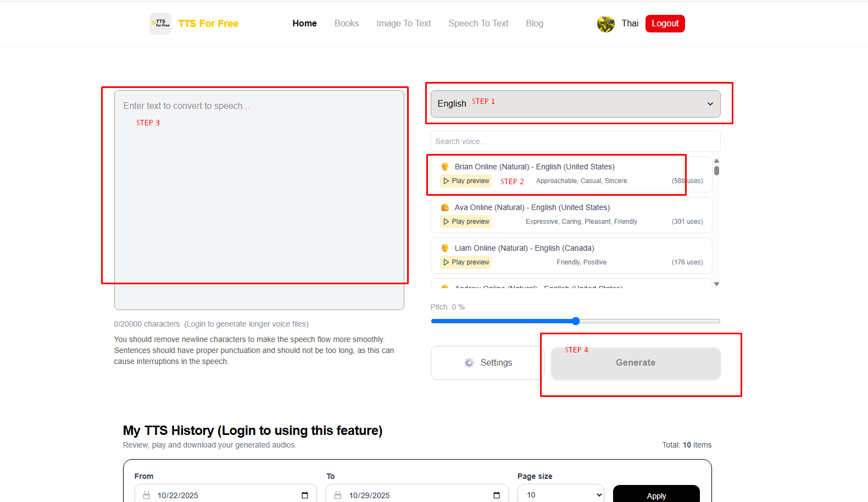Click the Search voice field
This screenshot has width=868, height=502.
[575, 141]
